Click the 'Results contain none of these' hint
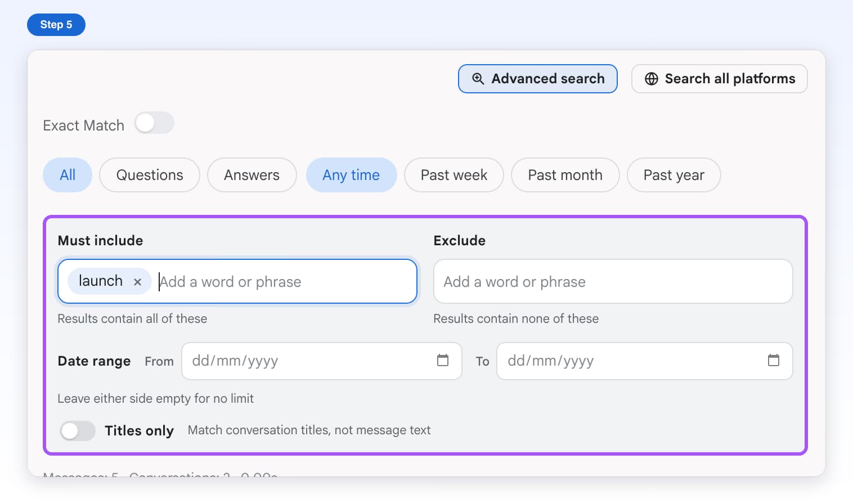 pyautogui.click(x=516, y=319)
